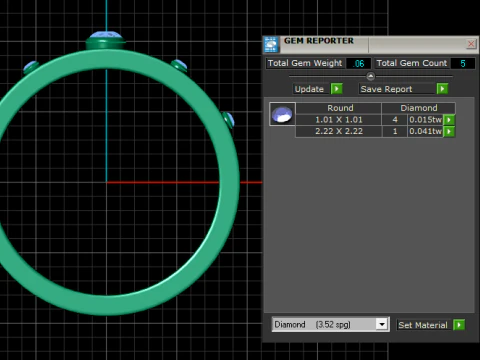Click the green arrow next to Set Material
The height and width of the screenshot is (360, 480).
tap(459, 325)
